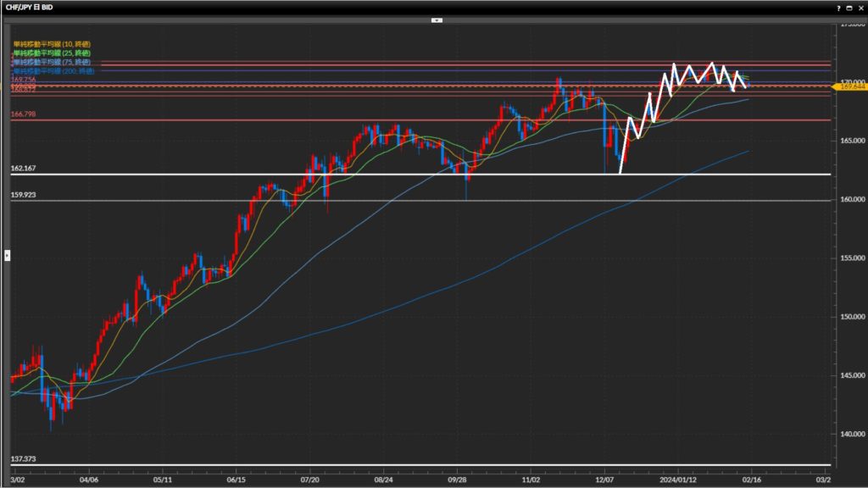Select the gray horizontal line at 159.923
The width and height of the screenshot is (868, 488).
pos(254,201)
